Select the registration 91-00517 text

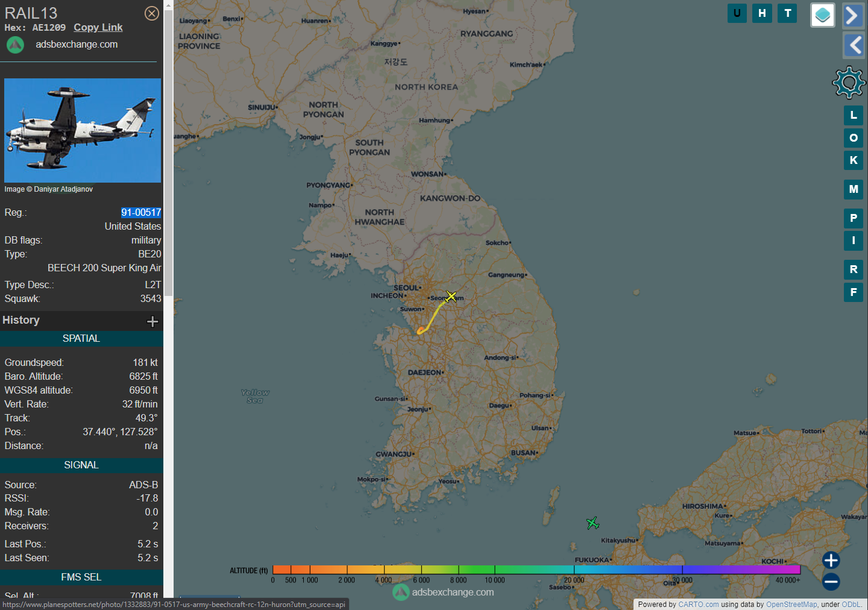point(141,212)
